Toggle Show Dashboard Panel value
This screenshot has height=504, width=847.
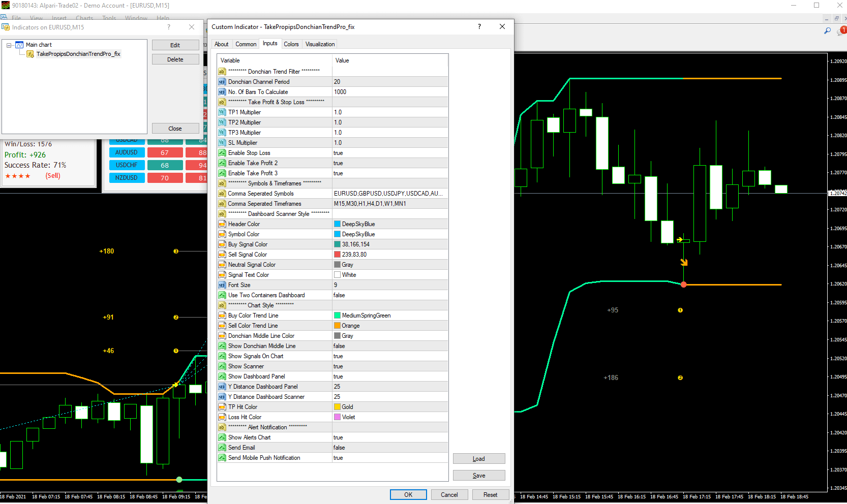coord(390,376)
